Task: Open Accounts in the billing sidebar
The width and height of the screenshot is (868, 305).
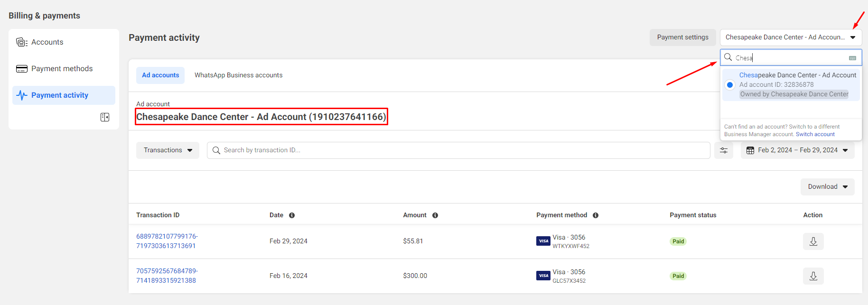Action: 64,42
